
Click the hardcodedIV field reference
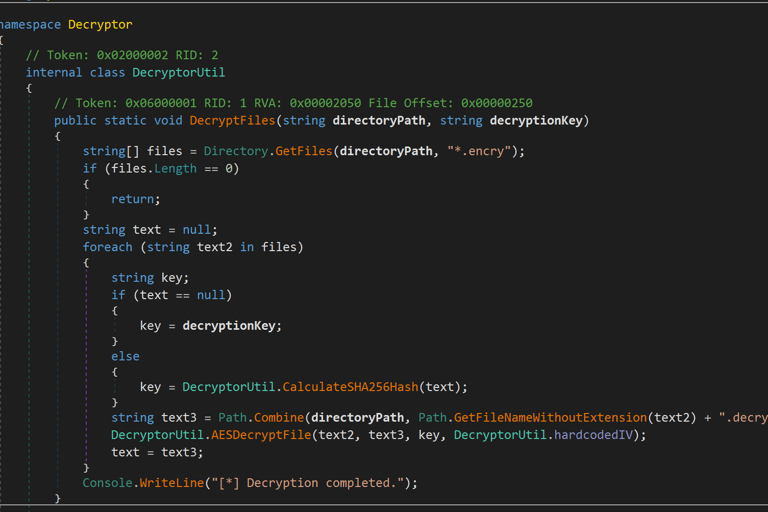593,435
